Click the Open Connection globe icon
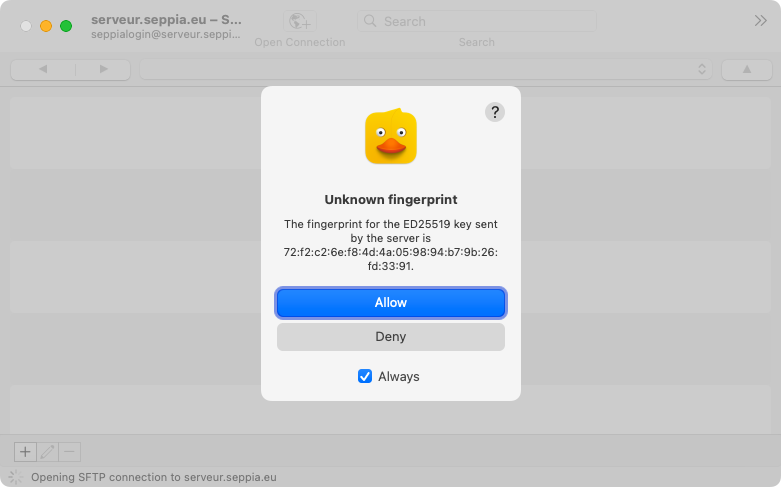The image size is (781, 487). point(299,21)
